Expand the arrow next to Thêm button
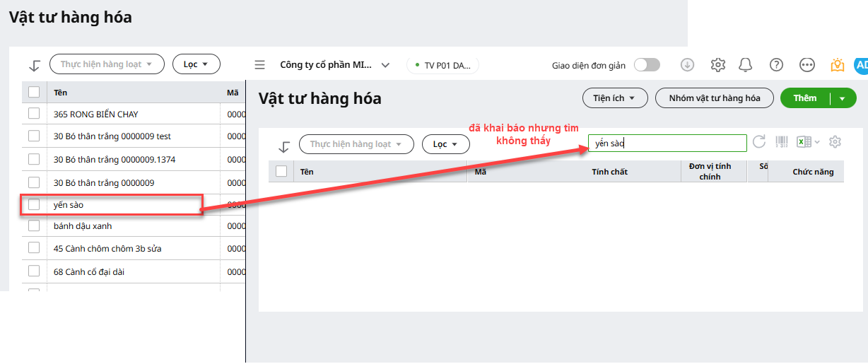 pos(842,99)
